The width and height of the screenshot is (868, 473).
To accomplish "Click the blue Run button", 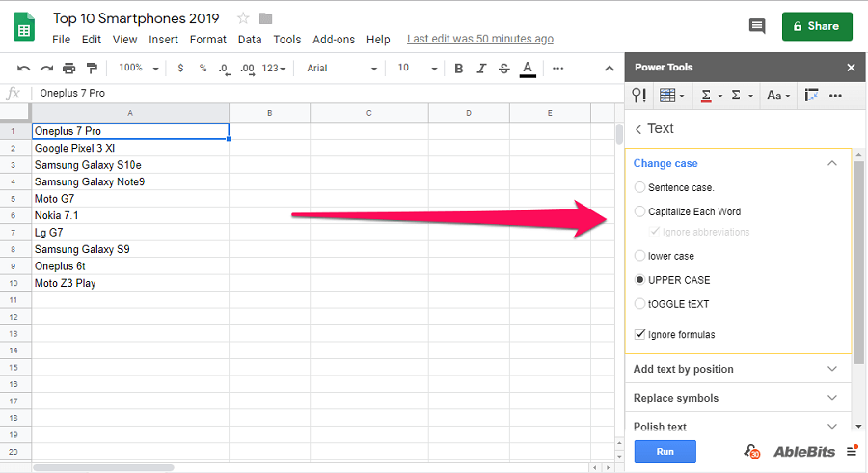I will 665,452.
